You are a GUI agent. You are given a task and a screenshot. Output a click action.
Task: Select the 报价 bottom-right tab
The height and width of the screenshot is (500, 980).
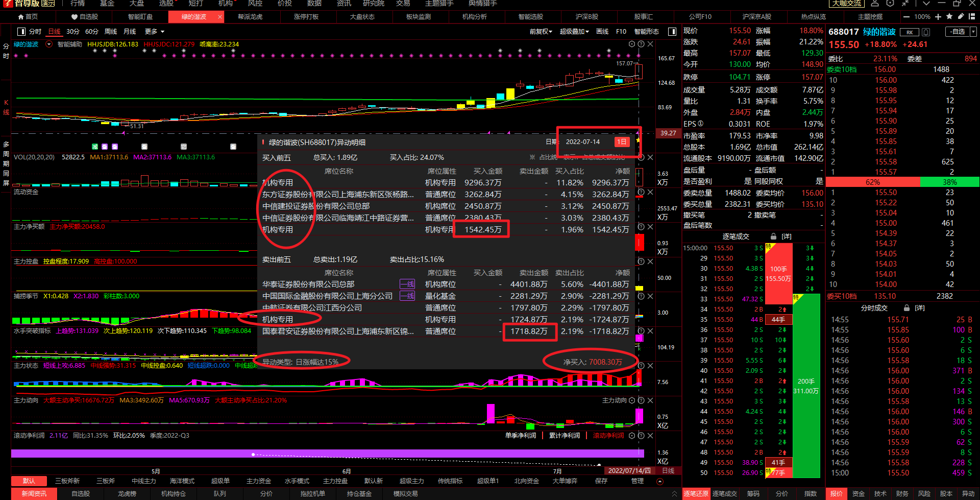pos(837,494)
